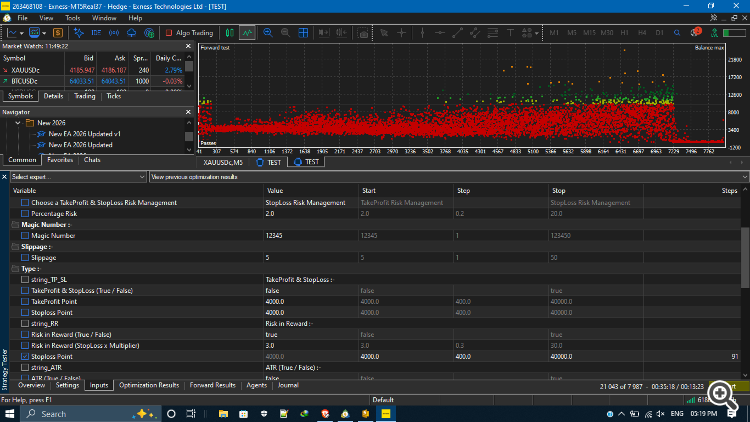Open the File menu
The image size is (750, 422).
22,18
